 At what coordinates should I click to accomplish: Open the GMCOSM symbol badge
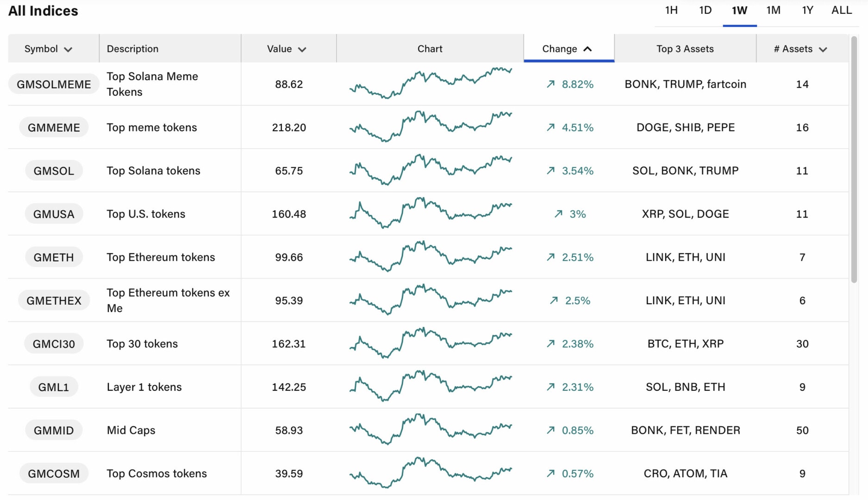[54, 474]
